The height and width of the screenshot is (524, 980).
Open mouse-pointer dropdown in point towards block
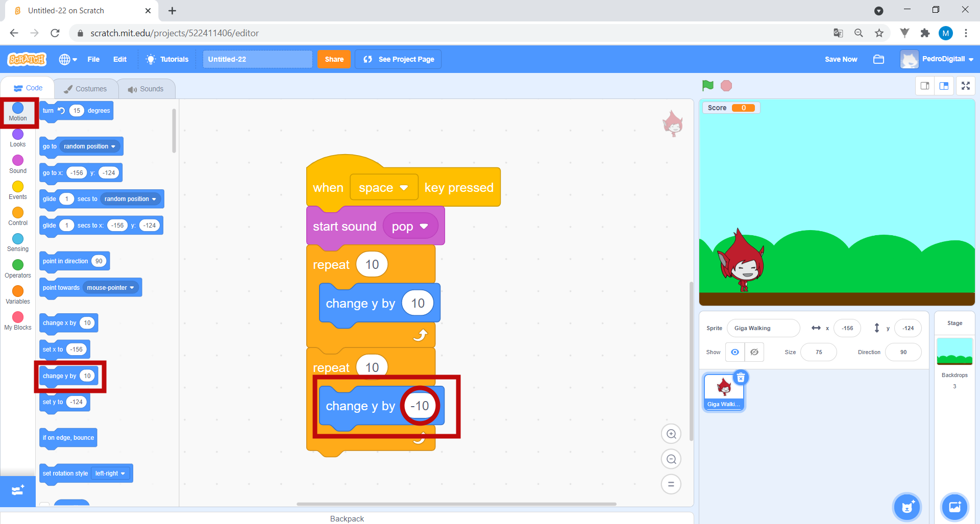pyautogui.click(x=111, y=288)
